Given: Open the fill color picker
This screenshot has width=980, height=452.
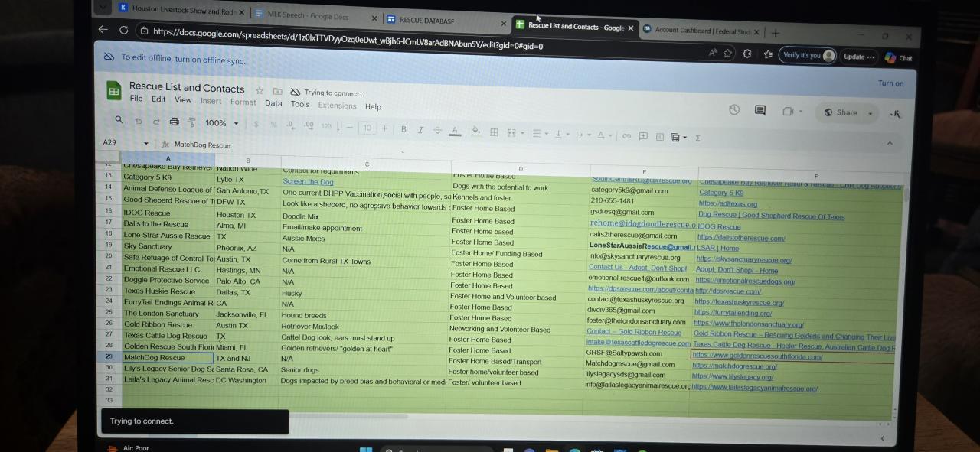Looking at the screenshot, I should click(475, 132).
